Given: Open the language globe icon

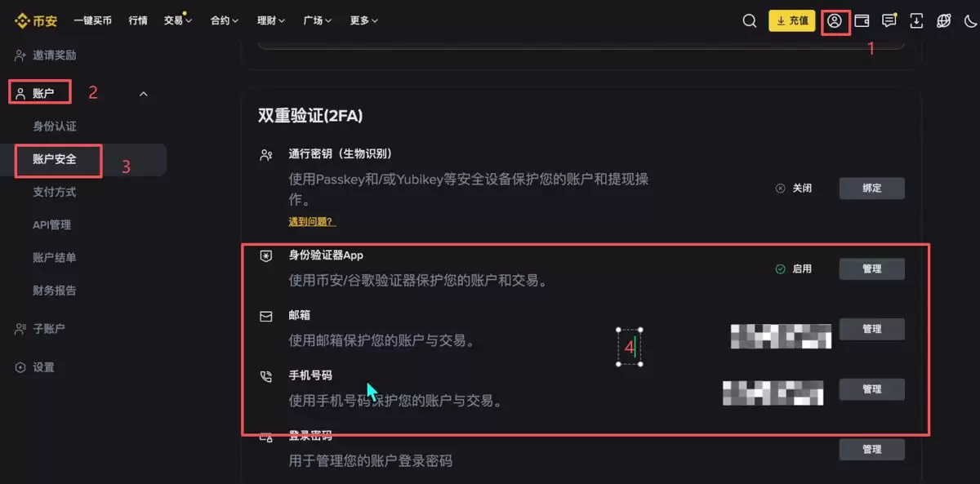Looking at the screenshot, I should point(942,21).
